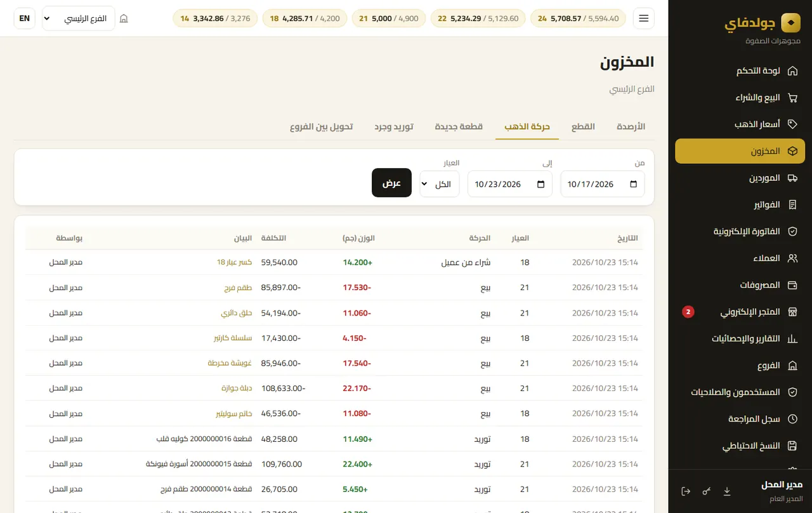Go to the تحويل بين الفروع tab
The image size is (812, 513).
(322, 126)
